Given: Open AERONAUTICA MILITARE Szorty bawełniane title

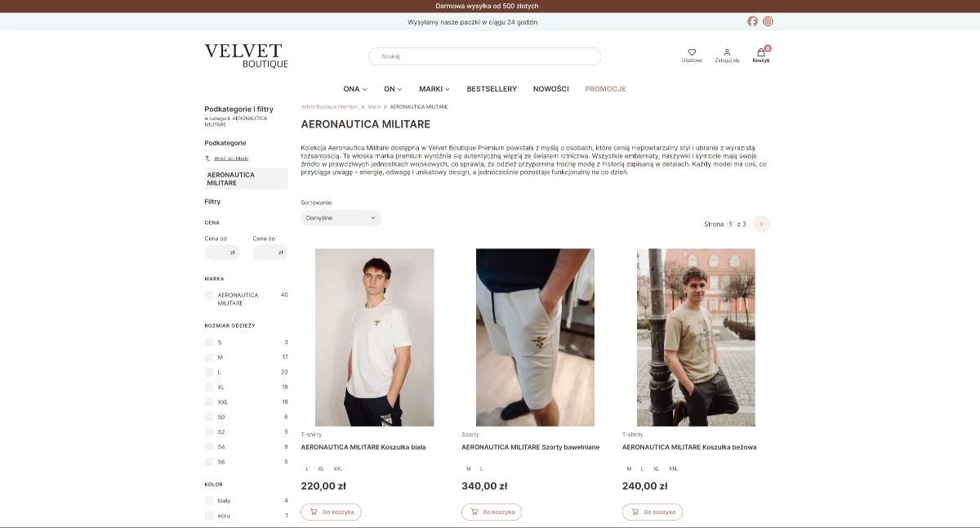Looking at the screenshot, I should pyautogui.click(x=531, y=447).
